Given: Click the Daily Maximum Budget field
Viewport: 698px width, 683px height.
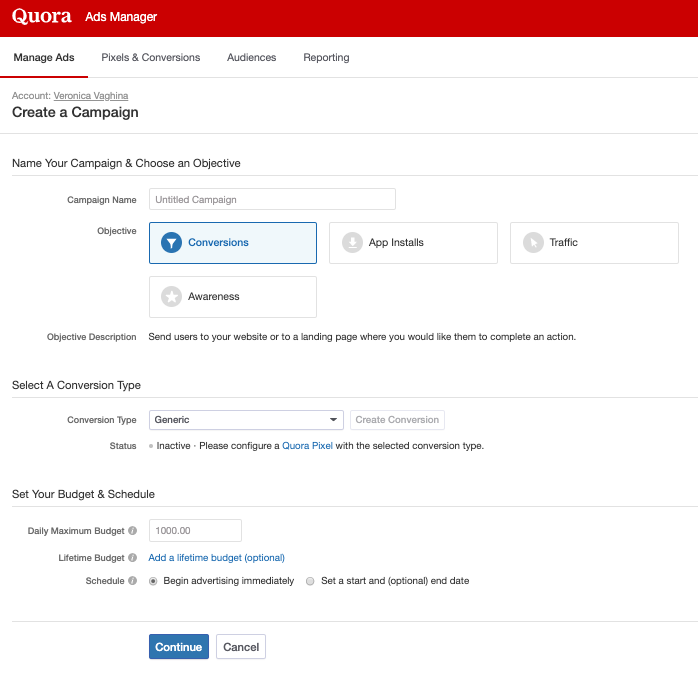Looking at the screenshot, I should (195, 530).
